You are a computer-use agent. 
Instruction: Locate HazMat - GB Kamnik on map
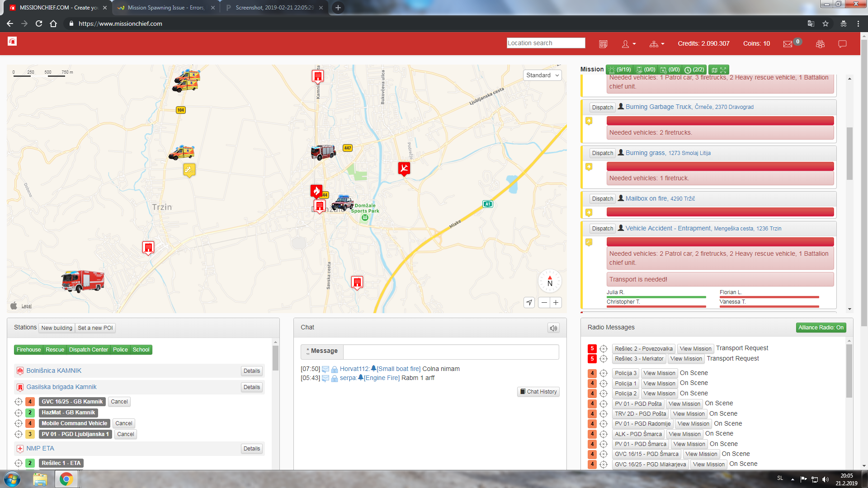(19, 413)
